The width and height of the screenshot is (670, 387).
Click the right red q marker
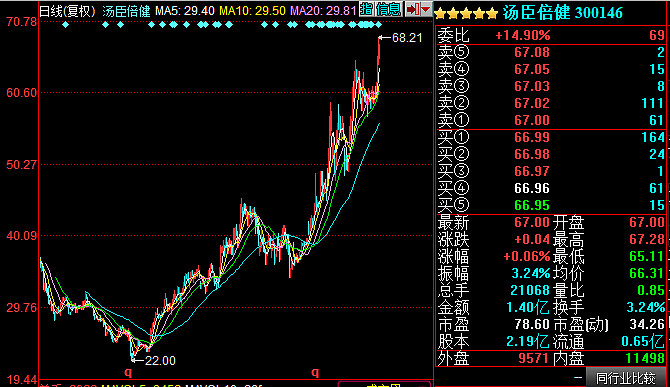tap(315, 372)
